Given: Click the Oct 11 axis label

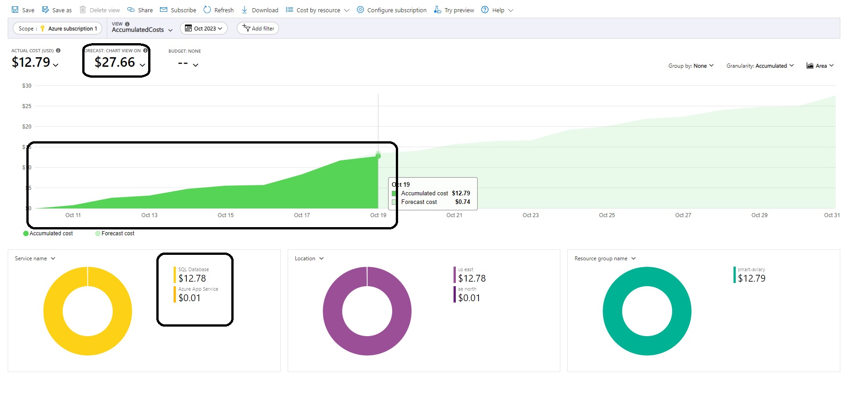Looking at the screenshot, I should (x=73, y=215).
